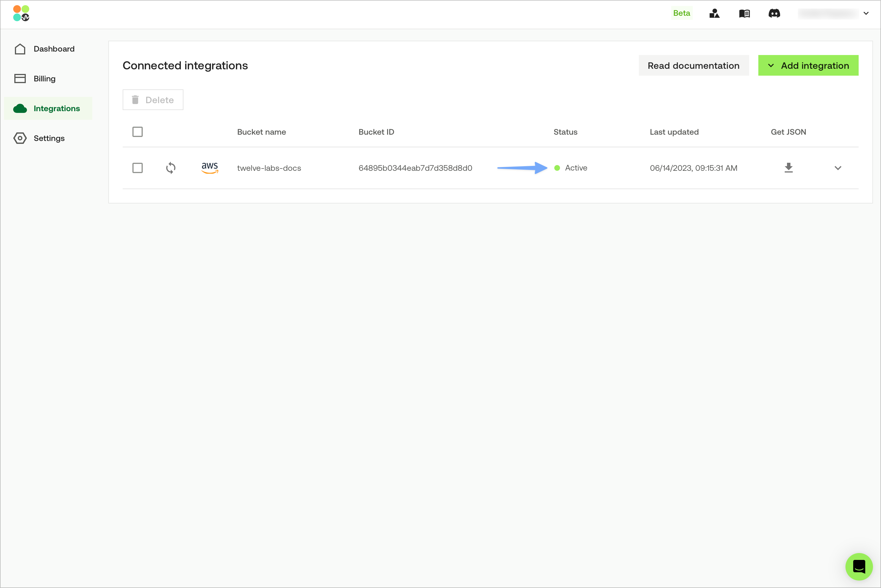Click the disabled Delete button
The image size is (881, 588).
click(x=153, y=100)
